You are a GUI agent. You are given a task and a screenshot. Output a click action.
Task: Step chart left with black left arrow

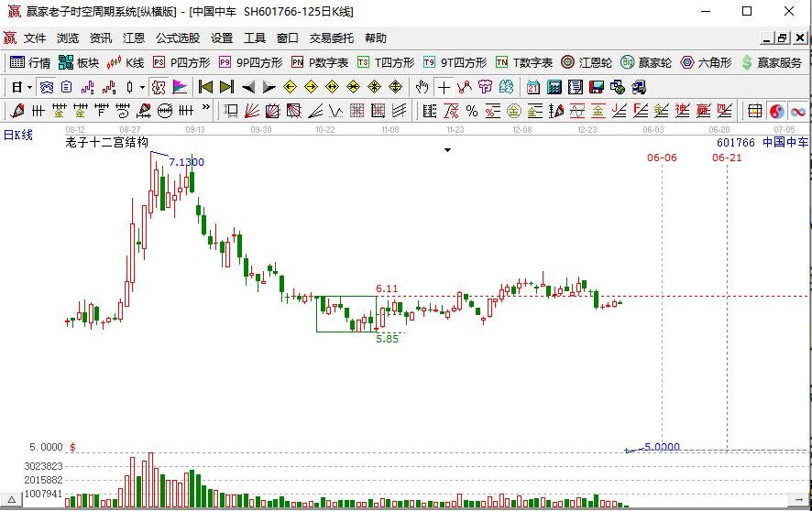click(248, 87)
